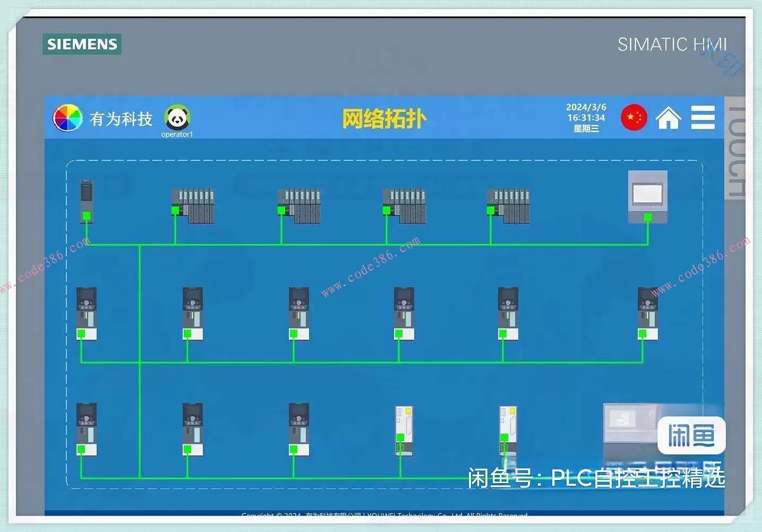Image resolution: width=762 pixels, height=532 pixels.
Task: Click the panda operator1 user avatar
Action: click(x=177, y=118)
